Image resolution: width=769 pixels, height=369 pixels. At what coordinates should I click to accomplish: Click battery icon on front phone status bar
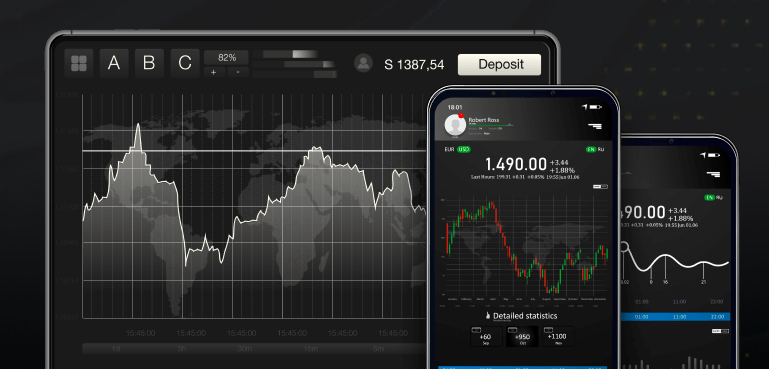pos(595,106)
